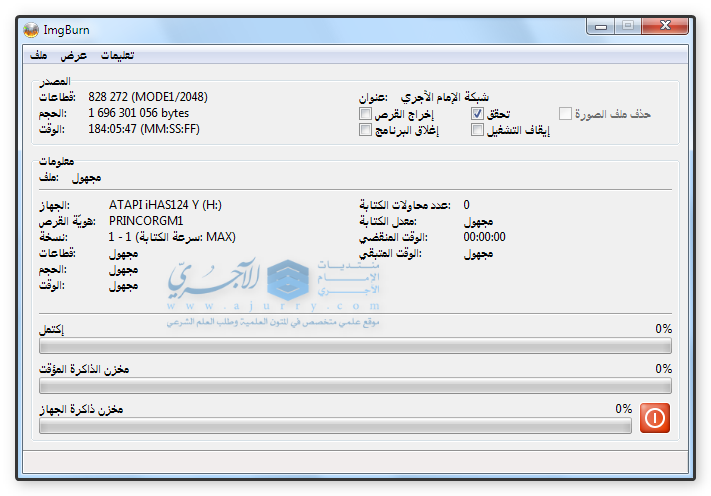Toggle the إغلاق البرنامج checkbox
711x496 pixels.
[365, 130]
